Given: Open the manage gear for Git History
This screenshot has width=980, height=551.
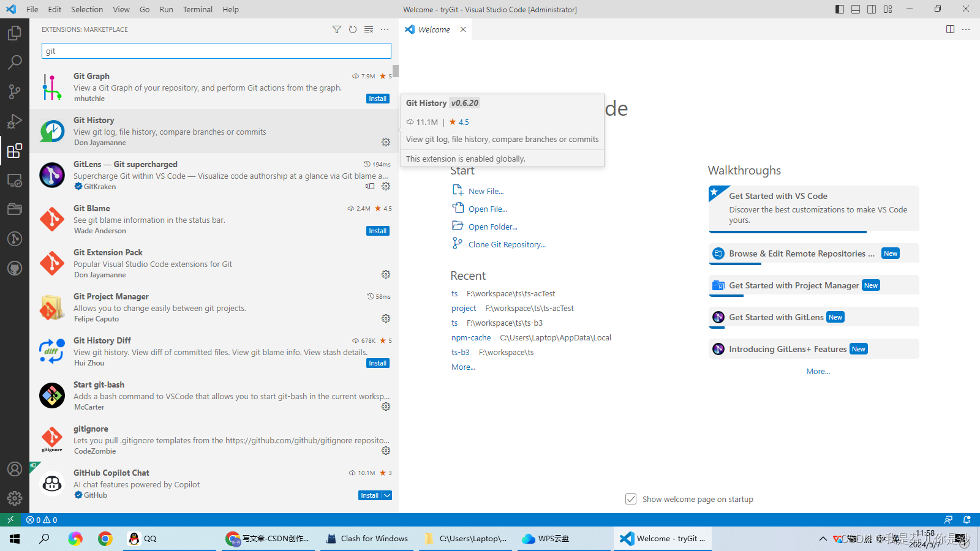Looking at the screenshot, I should point(386,142).
